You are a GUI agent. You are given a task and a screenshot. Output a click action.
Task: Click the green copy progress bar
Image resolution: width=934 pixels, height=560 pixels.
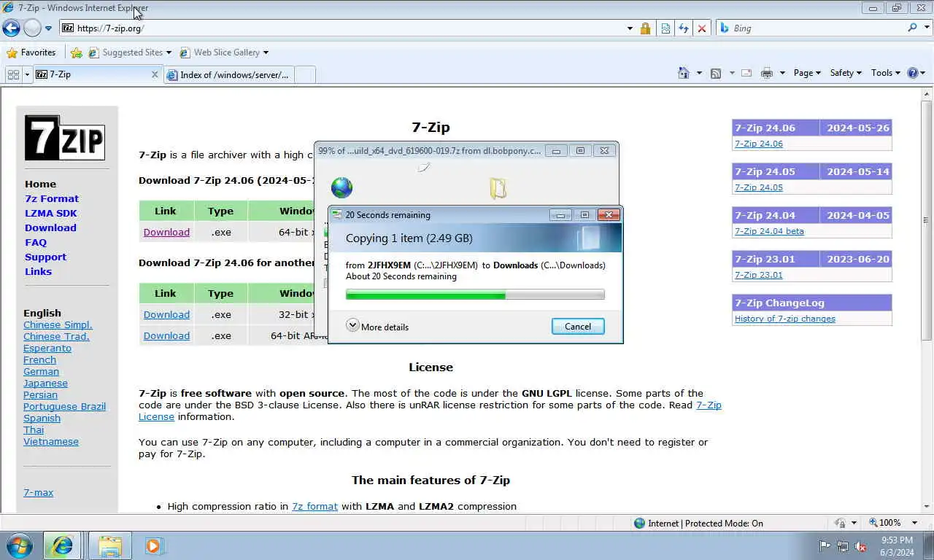click(x=475, y=295)
